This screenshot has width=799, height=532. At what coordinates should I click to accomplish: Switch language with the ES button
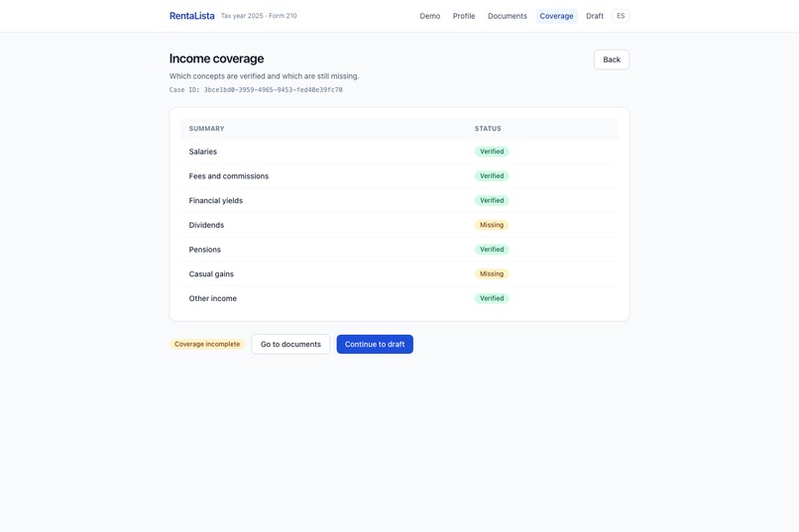621,16
